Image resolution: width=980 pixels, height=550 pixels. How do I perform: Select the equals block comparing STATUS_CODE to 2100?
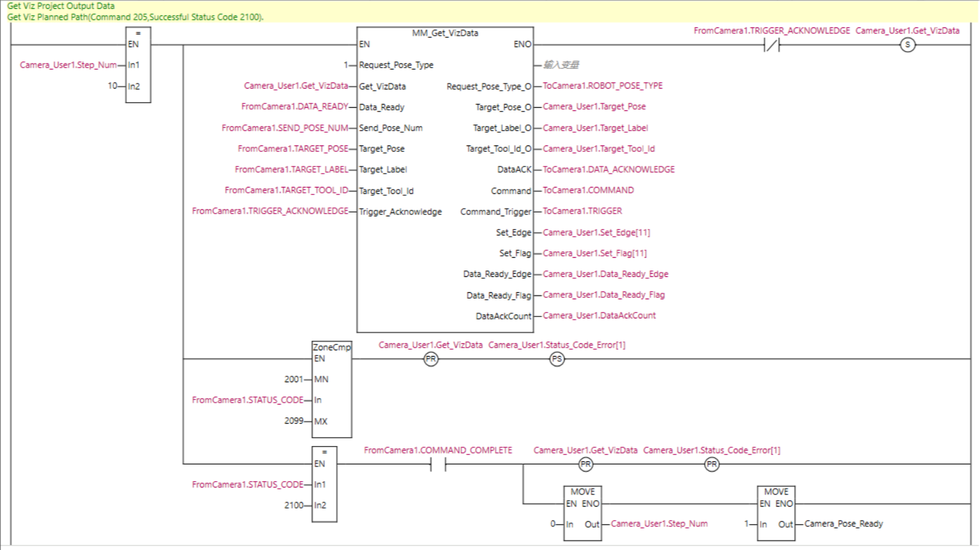tap(324, 485)
